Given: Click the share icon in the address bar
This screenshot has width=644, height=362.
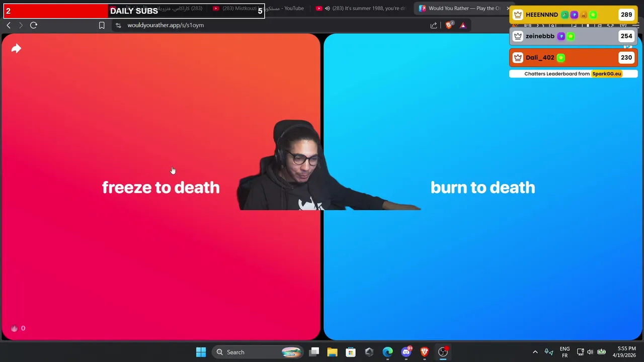Looking at the screenshot, I should [434, 25].
